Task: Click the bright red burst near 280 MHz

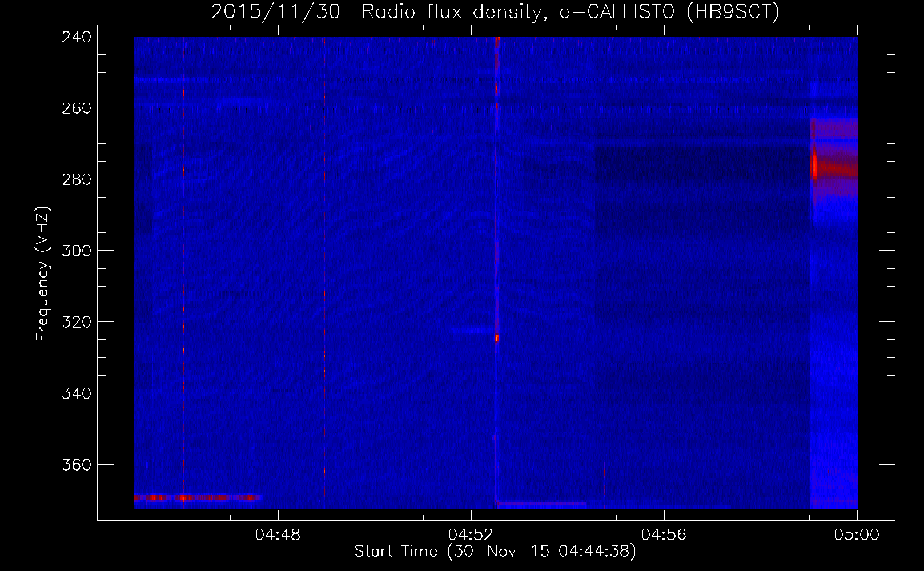Action: pyautogui.click(x=814, y=166)
